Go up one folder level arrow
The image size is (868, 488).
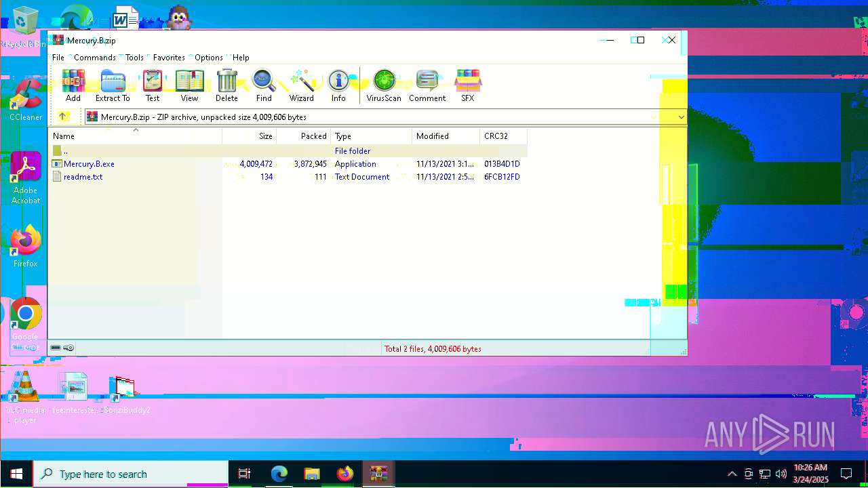(63, 117)
